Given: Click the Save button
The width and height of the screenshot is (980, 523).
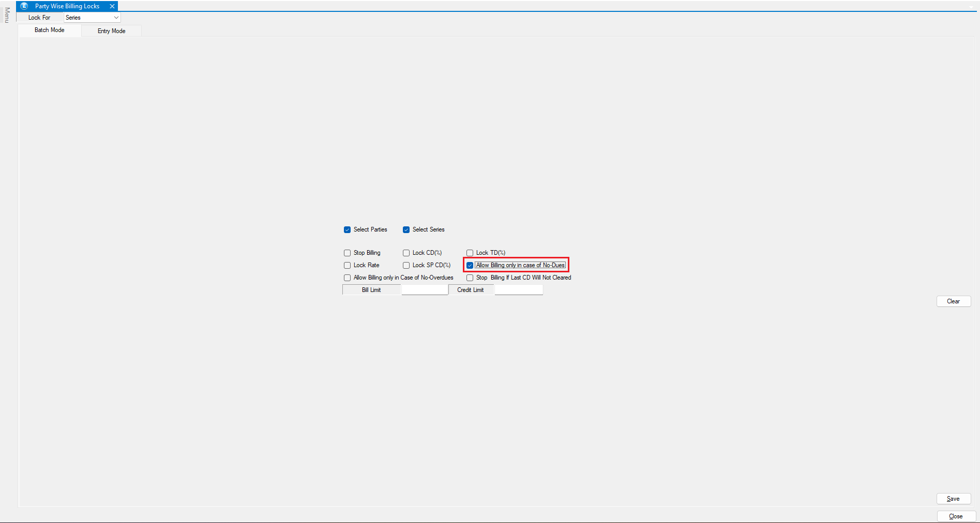Looking at the screenshot, I should (953, 499).
